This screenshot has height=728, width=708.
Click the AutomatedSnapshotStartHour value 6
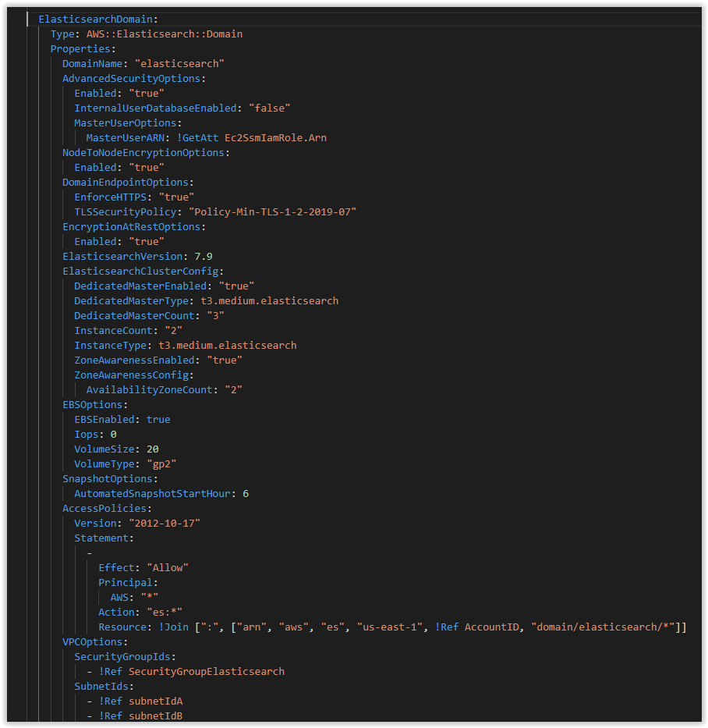[246, 493]
